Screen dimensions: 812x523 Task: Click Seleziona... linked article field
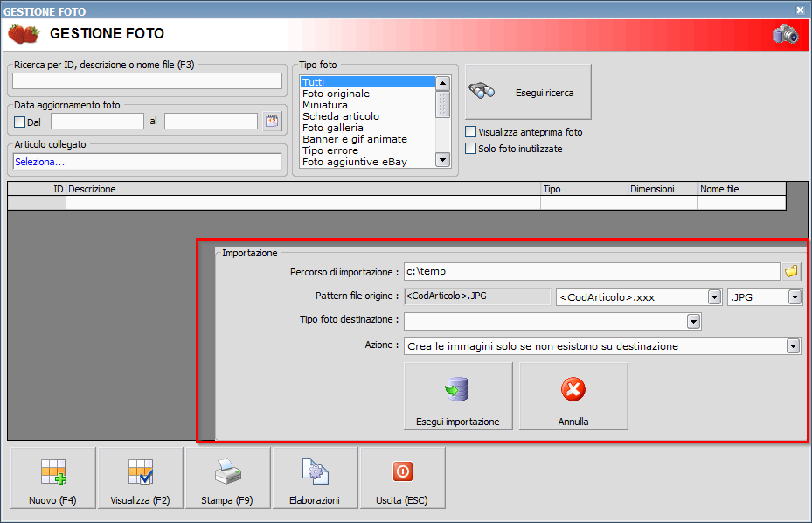click(147, 162)
